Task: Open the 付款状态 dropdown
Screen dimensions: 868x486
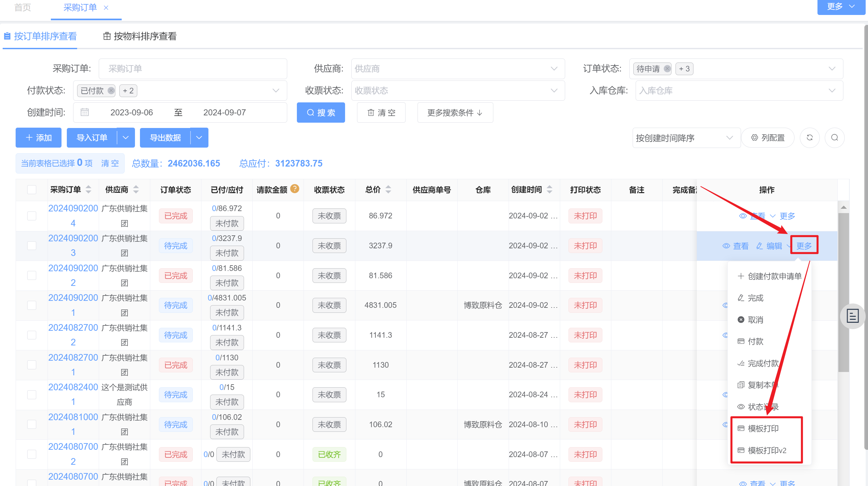Action: point(180,91)
